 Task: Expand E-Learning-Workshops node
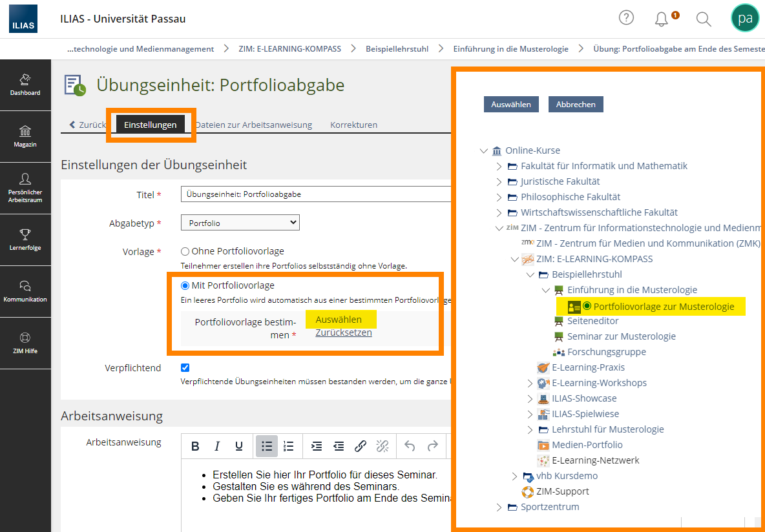coord(530,384)
